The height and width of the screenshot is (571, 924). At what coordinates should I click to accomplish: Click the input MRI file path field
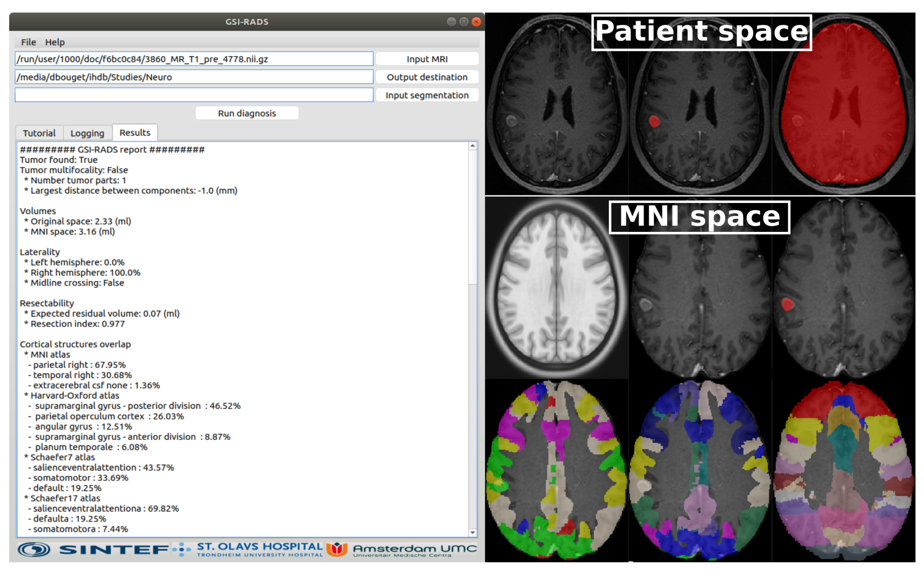pyautogui.click(x=194, y=59)
